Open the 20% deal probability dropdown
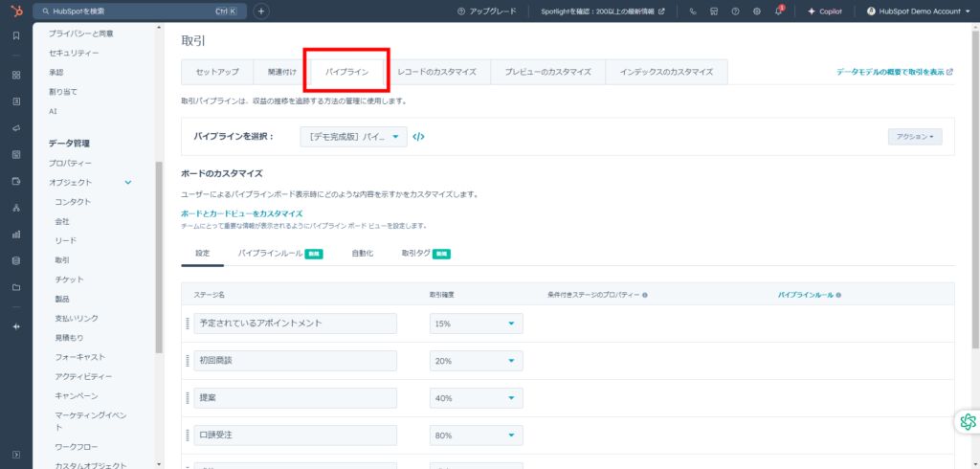This screenshot has width=980, height=469. (x=477, y=361)
